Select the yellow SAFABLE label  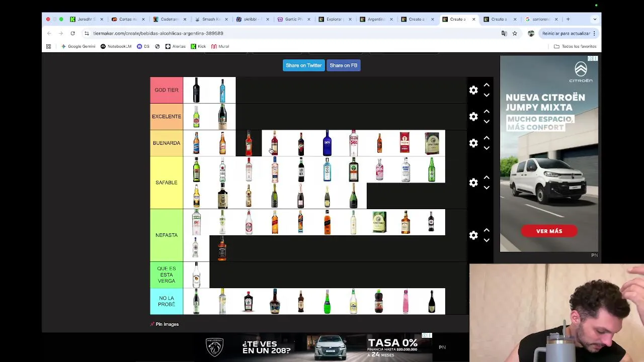167,183
